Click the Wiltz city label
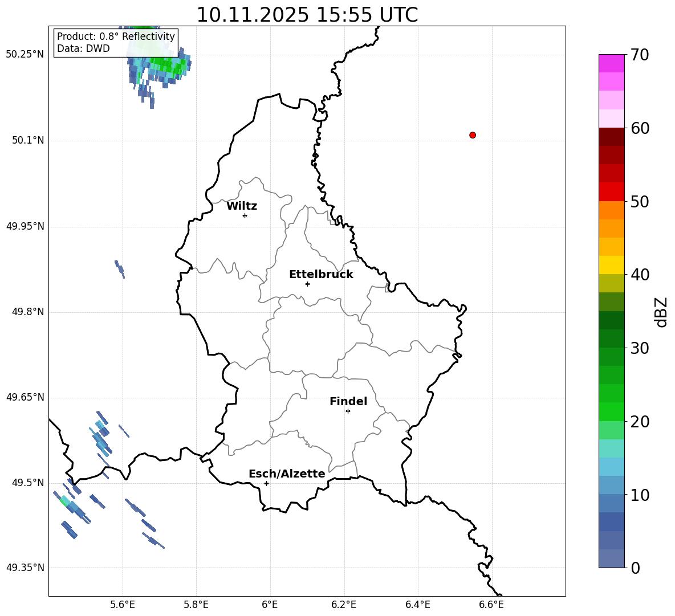The width and height of the screenshot is (675, 616). pyautogui.click(x=242, y=206)
